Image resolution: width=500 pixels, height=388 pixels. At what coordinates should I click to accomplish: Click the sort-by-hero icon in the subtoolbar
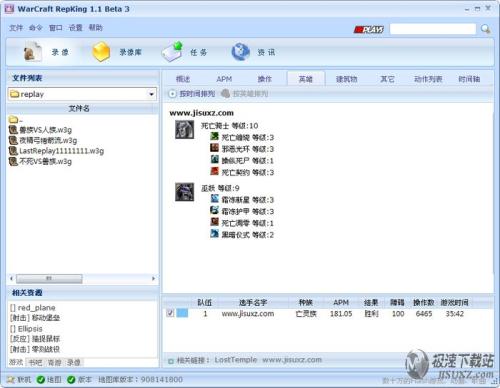[226, 93]
